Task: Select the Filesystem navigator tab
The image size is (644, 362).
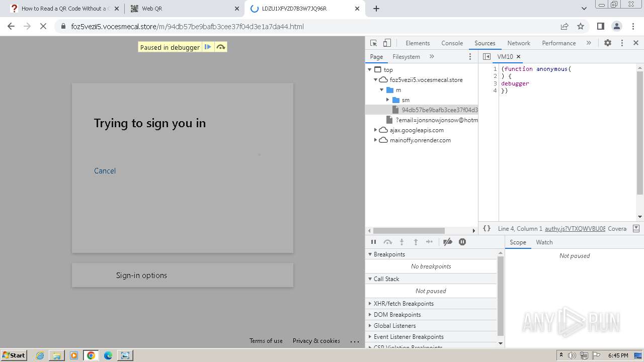Action: click(x=406, y=57)
